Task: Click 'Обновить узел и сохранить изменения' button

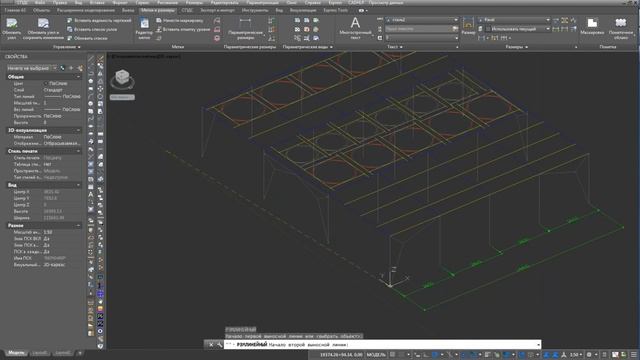Action: [x=43, y=28]
